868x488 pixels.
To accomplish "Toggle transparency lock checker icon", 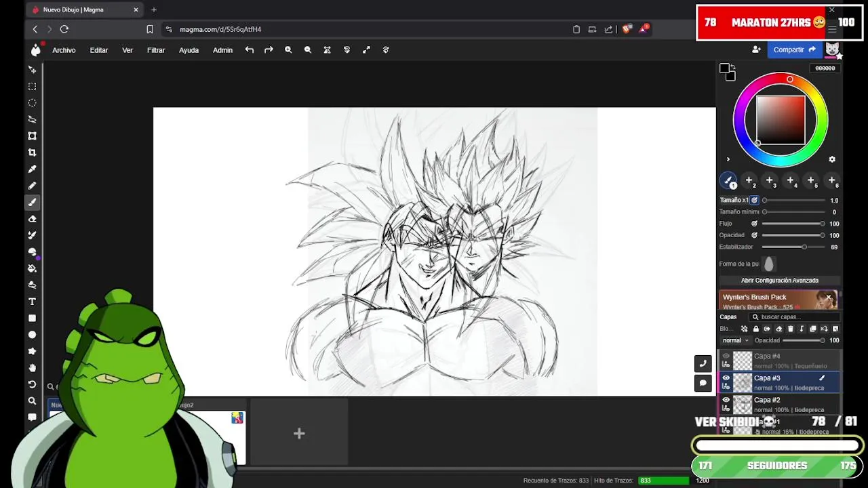I will tap(744, 329).
